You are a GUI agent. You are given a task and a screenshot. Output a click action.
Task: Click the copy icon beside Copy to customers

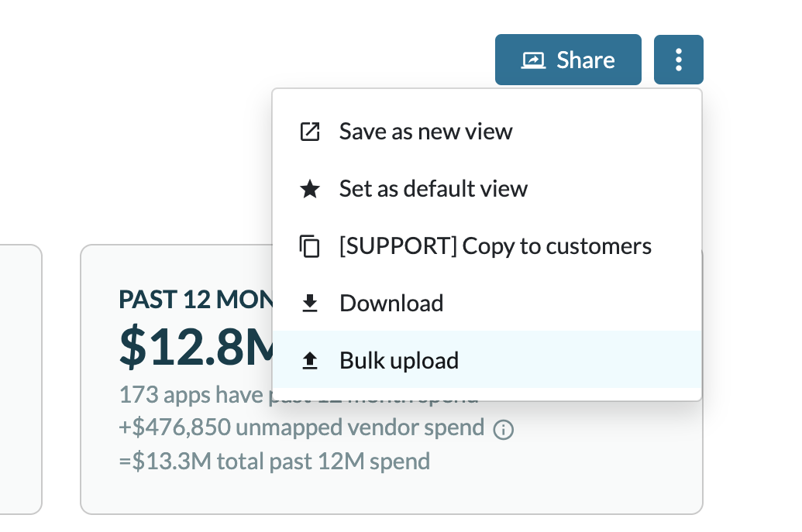point(310,245)
